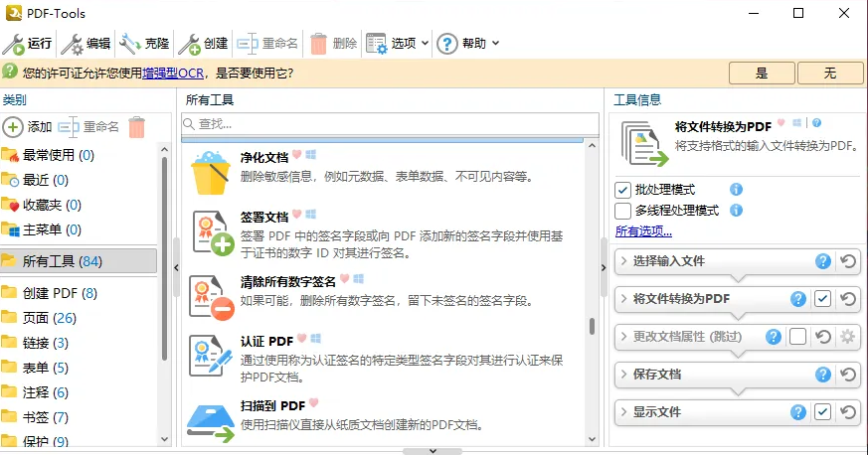Favorite 认证 PDF with its heart icon
The width and height of the screenshot is (868, 455).
(x=301, y=339)
